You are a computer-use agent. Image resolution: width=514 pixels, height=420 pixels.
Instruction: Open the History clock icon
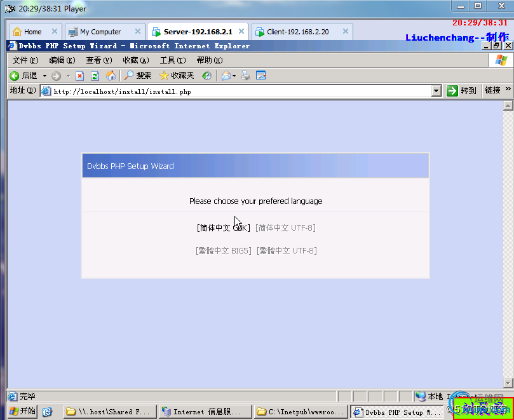206,76
